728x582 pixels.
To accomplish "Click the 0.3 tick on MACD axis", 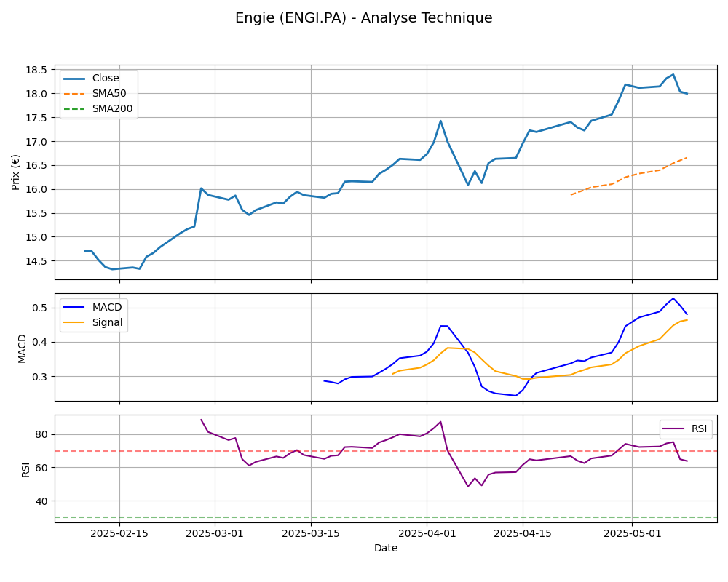I will [x=39, y=377].
